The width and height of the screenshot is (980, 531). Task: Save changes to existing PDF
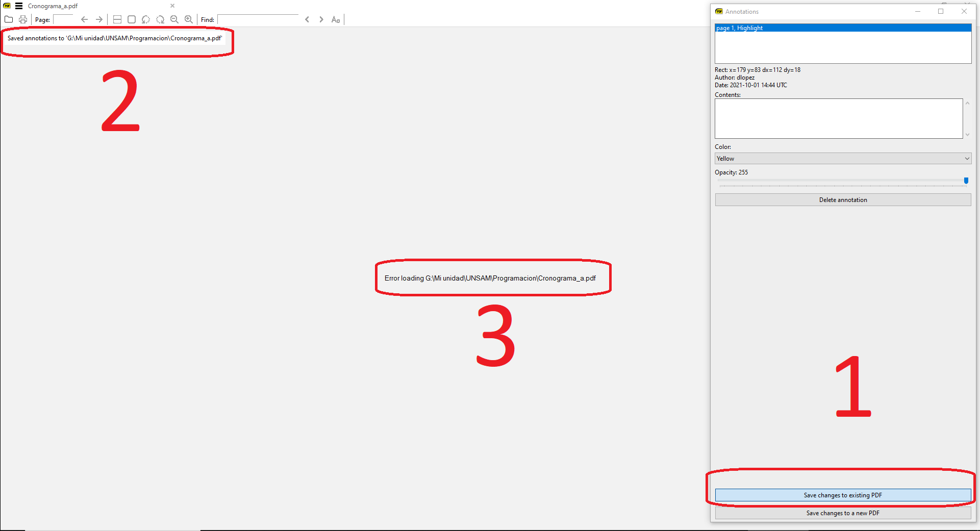tap(842, 495)
